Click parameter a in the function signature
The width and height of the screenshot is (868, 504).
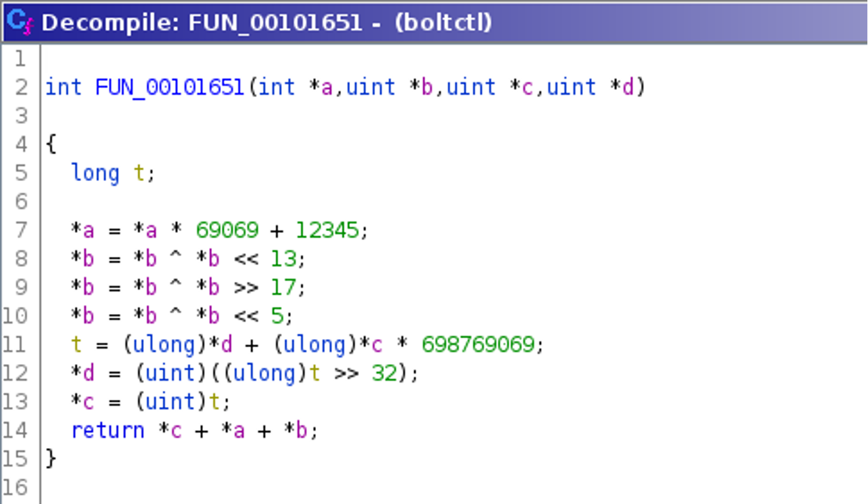pyautogui.click(x=326, y=87)
